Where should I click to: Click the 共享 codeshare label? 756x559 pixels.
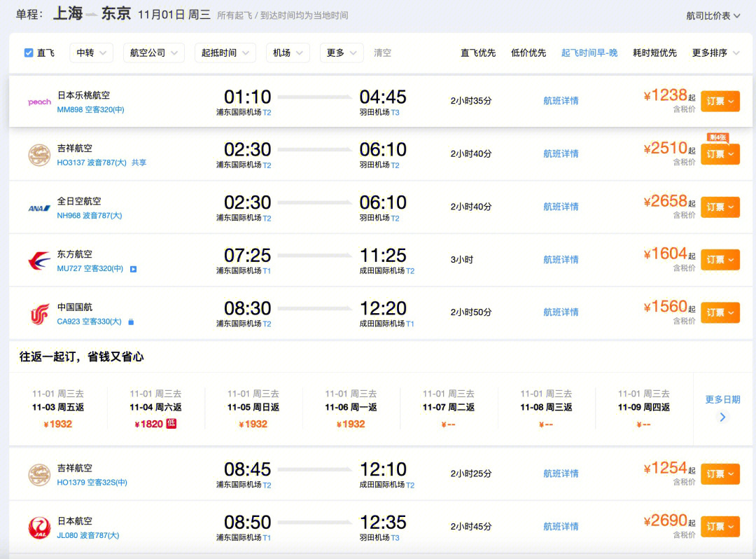tap(139, 163)
